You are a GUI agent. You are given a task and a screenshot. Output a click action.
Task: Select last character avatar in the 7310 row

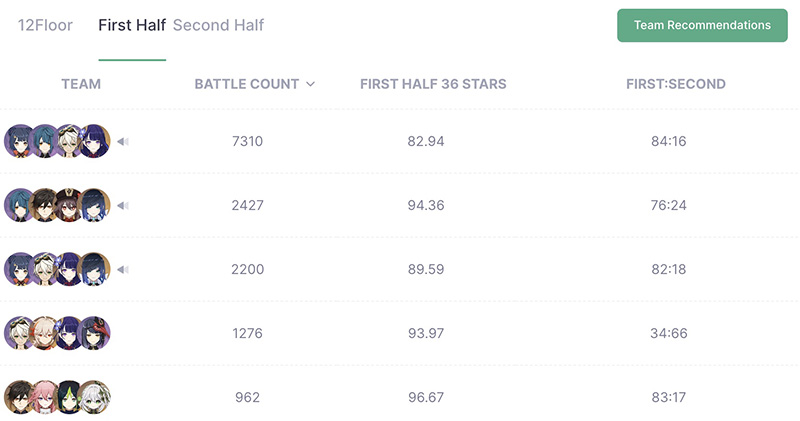point(94,141)
